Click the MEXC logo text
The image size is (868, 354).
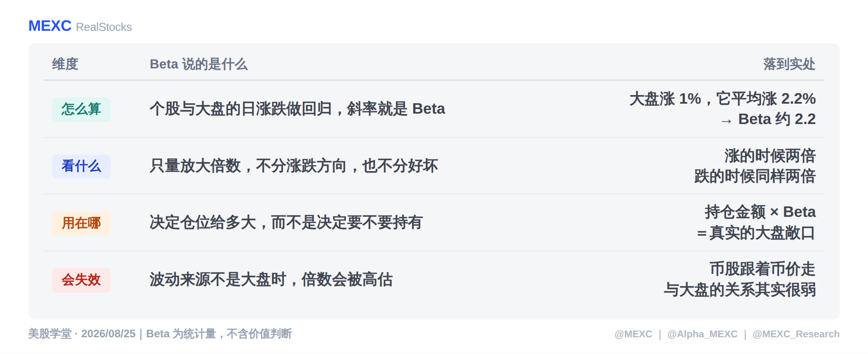pos(50,26)
